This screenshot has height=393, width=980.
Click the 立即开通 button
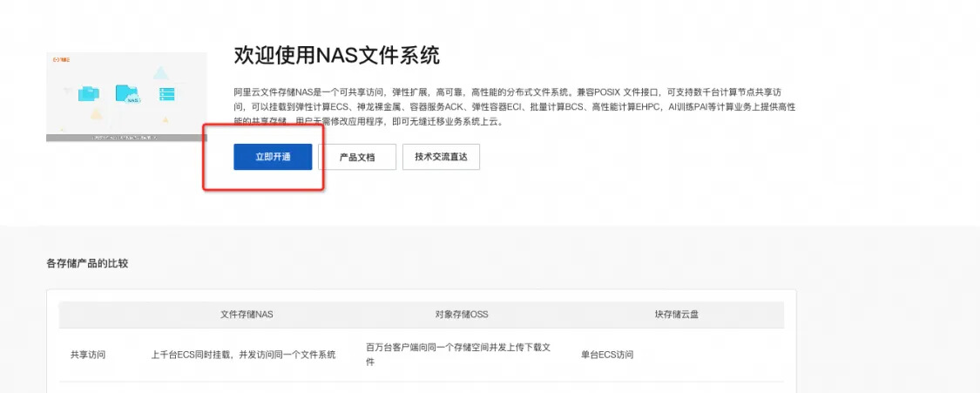273,157
